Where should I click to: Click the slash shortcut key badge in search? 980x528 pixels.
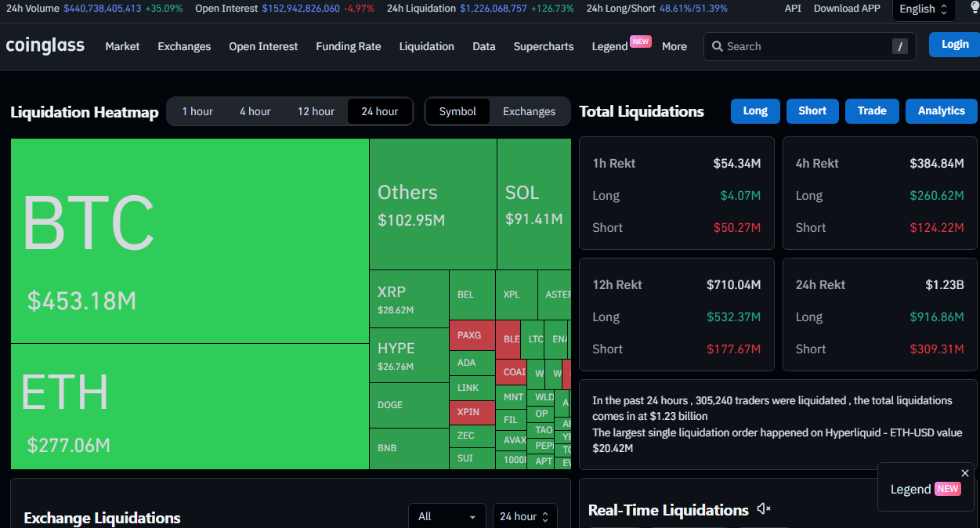(900, 46)
